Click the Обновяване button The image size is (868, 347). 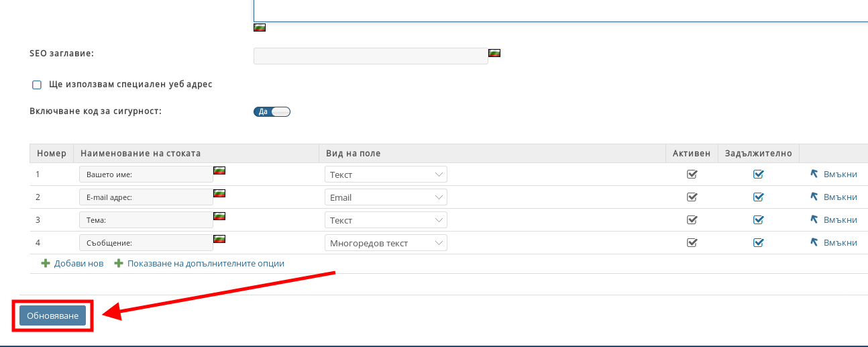tap(52, 315)
